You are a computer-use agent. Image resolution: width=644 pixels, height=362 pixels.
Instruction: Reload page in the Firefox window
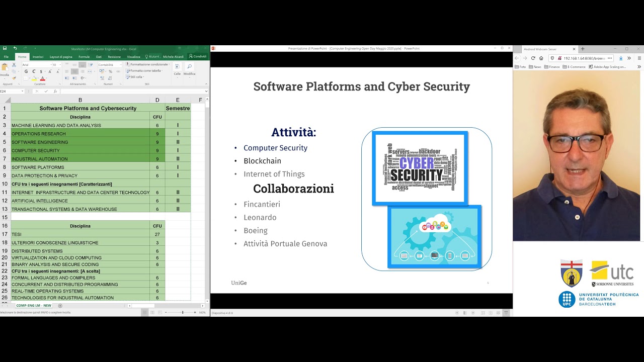(533, 58)
